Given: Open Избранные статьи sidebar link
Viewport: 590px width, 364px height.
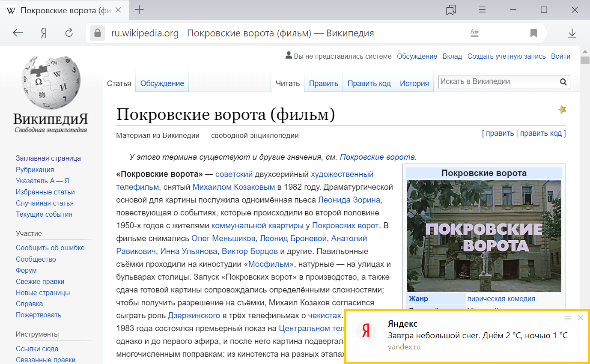Looking at the screenshot, I should (45, 192).
